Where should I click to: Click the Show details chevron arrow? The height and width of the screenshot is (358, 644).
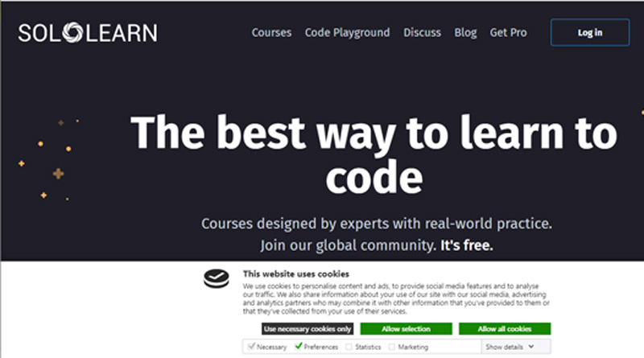click(532, 347)
